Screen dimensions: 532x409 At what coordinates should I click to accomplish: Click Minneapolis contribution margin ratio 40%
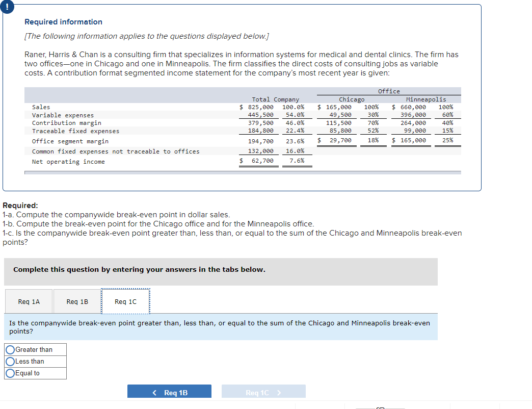point(447,123)
